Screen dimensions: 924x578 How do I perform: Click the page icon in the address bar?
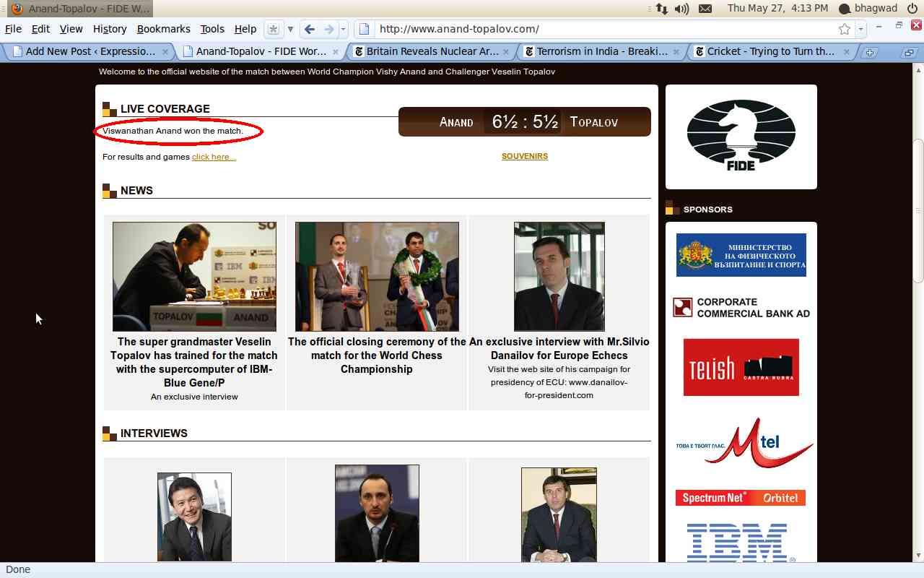[365, 29]
